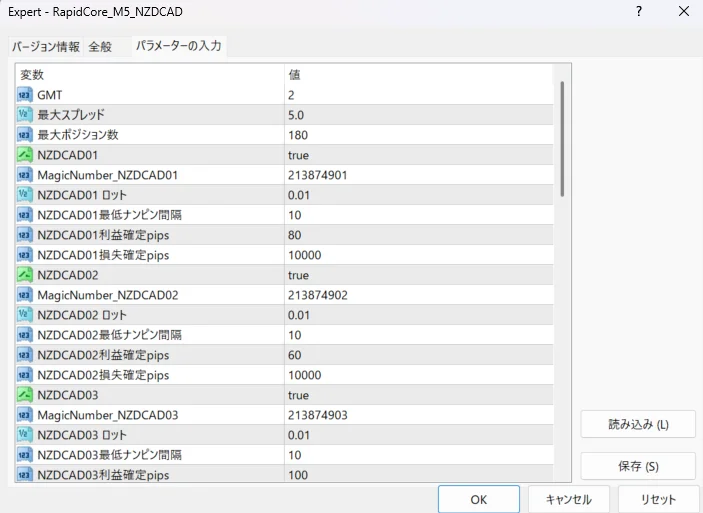Click the icon beside MagicNumber_NZDCAD01

pos(25,175)
